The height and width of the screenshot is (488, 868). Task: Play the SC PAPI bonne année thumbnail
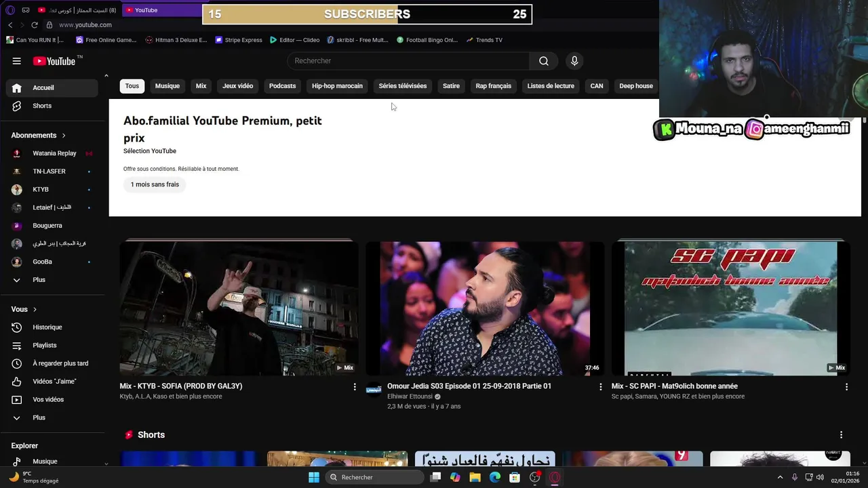(731, 308)
